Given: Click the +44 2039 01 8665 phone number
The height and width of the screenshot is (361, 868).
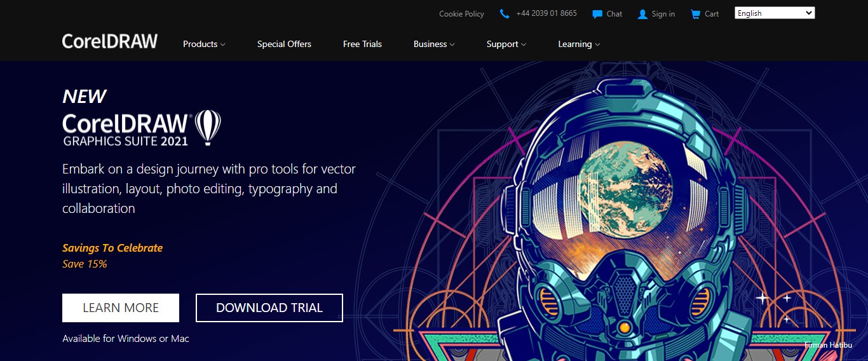Looking at the screenshot, I should pos(546,13).
